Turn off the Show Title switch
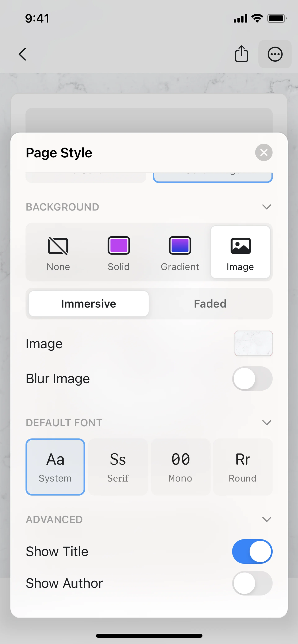This screenshot has width=298, height=644. pyautogui.click(x=252, y=552)
